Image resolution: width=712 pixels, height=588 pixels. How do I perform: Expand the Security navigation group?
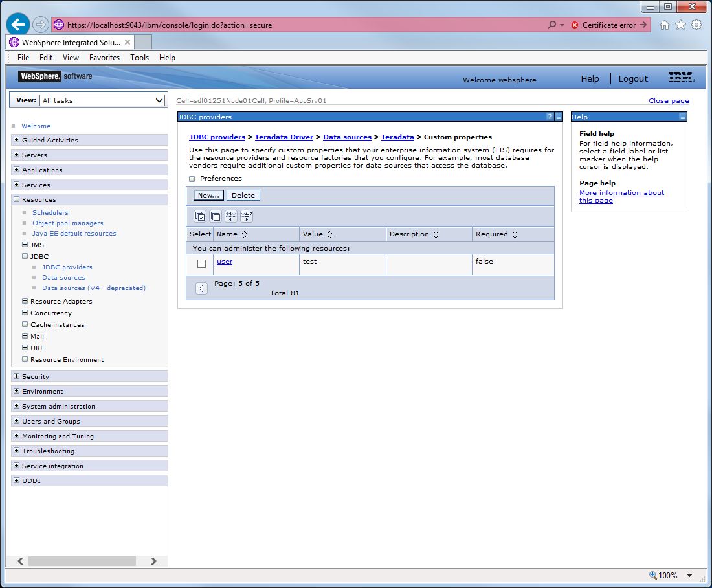click(x=16, y=376)
